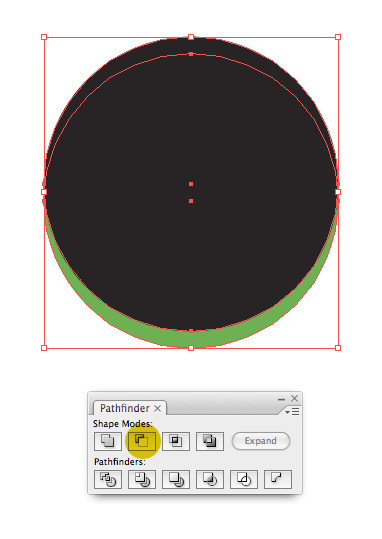Screen dimensions: 382x539
Task: Click the top-left bounding box handle
Action: (44, 37)
